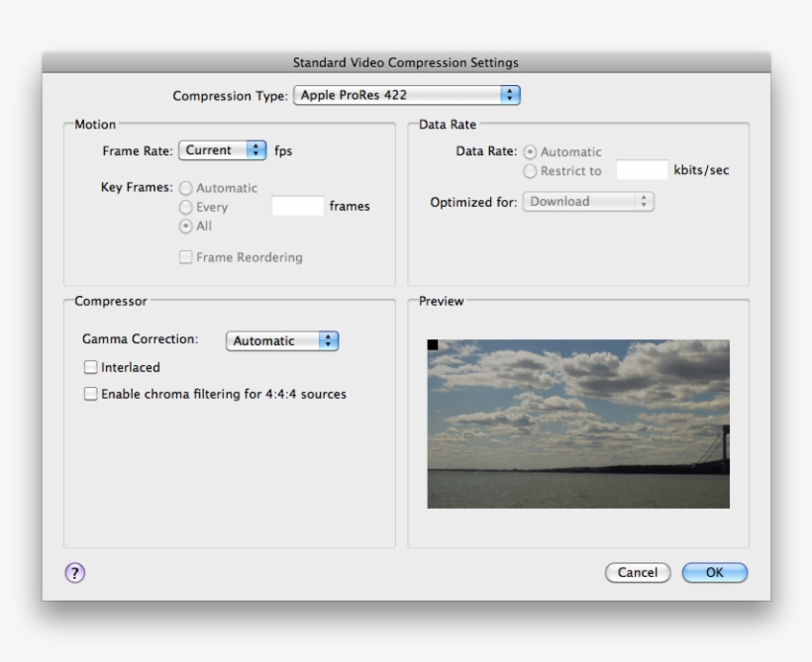Enable the Frame Reordering checkbox
The image size is (812, 662).
click(x=185, y=257)
